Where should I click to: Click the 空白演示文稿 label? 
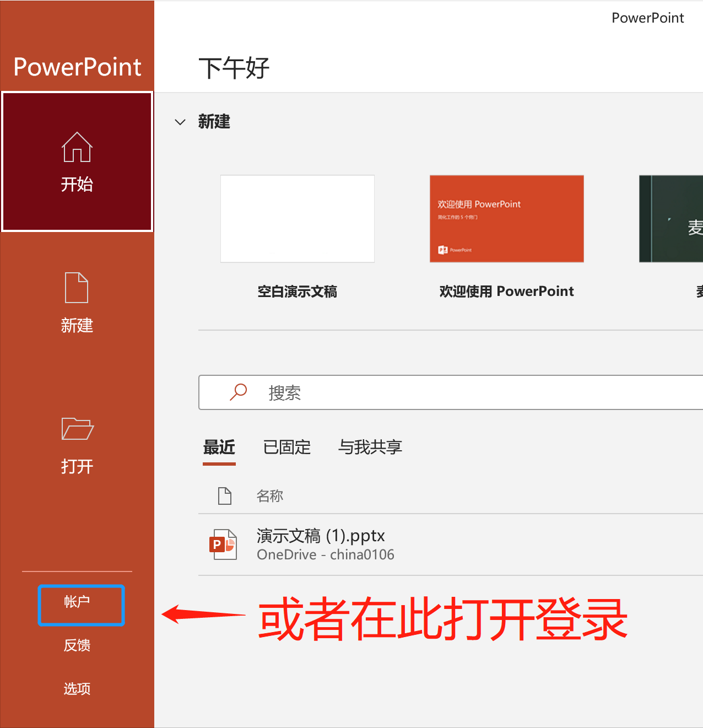[x=298, y=292]
